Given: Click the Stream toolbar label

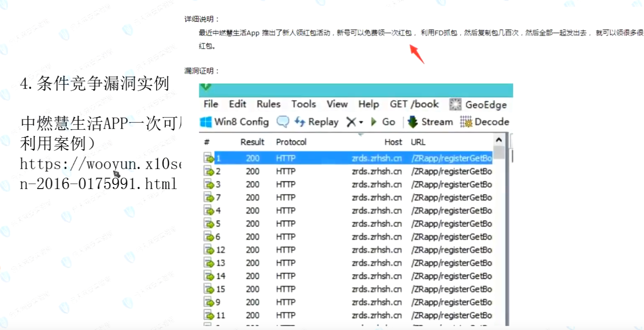Looking at the screenshot, I should (x=437, y=122).
